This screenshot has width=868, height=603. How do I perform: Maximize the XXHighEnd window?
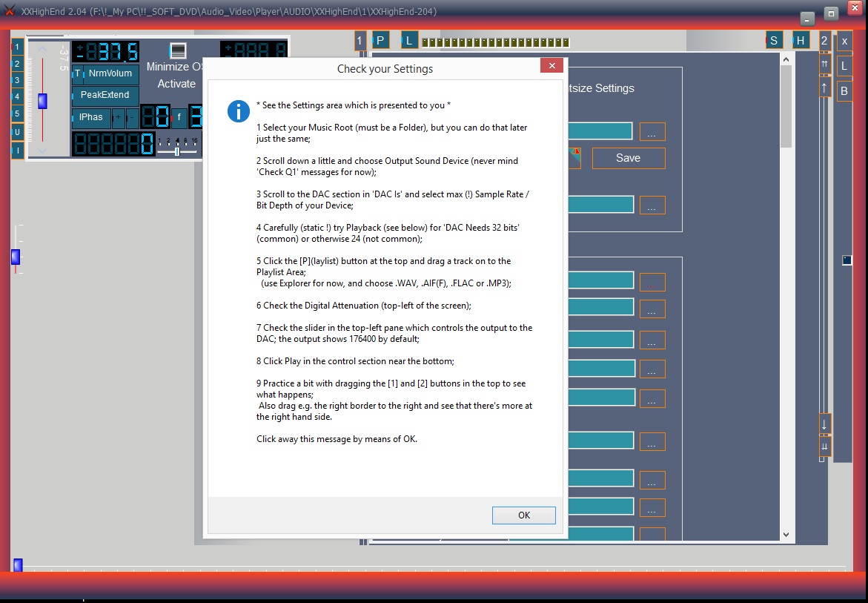[x=830, y=14]
